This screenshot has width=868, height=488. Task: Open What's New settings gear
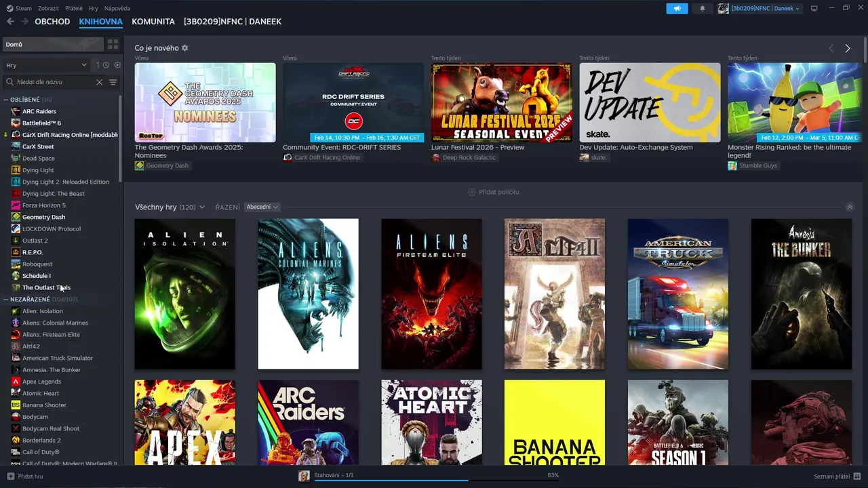point(185,48)
